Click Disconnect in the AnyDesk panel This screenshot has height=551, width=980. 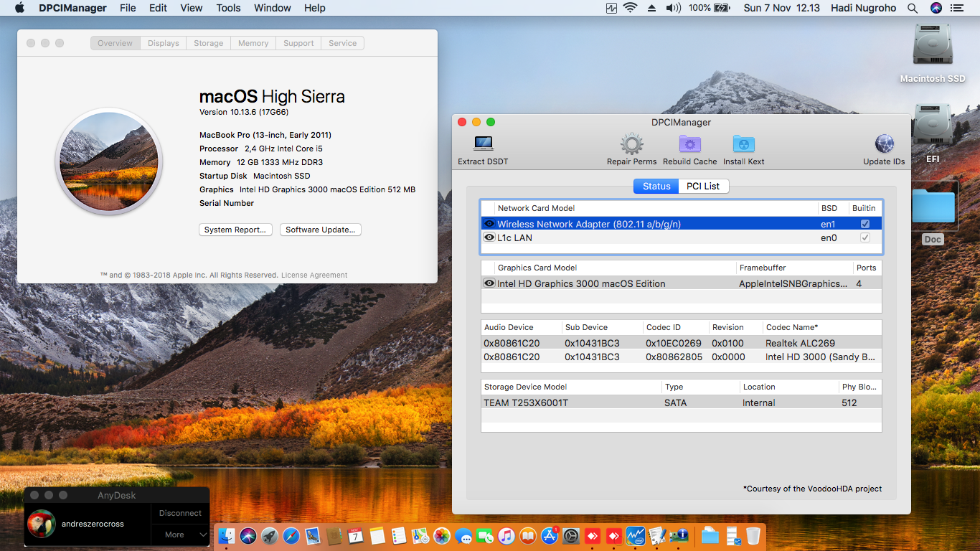[x=180, y=513]
